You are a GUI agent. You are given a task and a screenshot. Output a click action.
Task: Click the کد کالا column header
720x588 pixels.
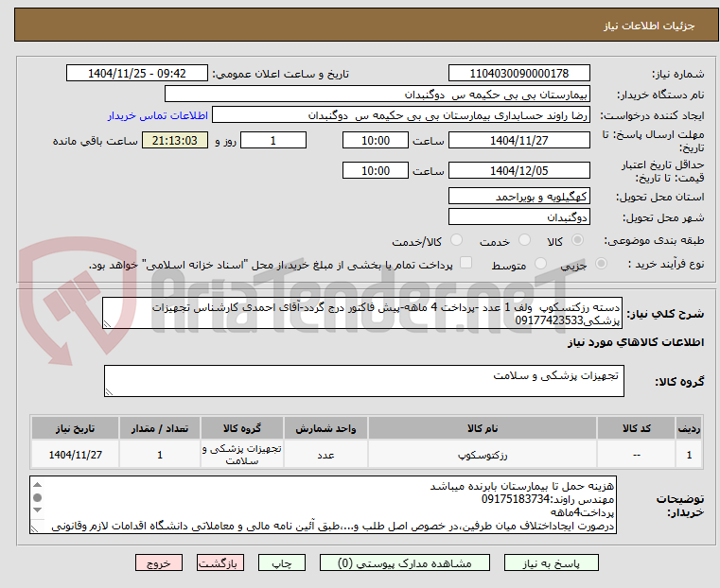click(636, 428)
